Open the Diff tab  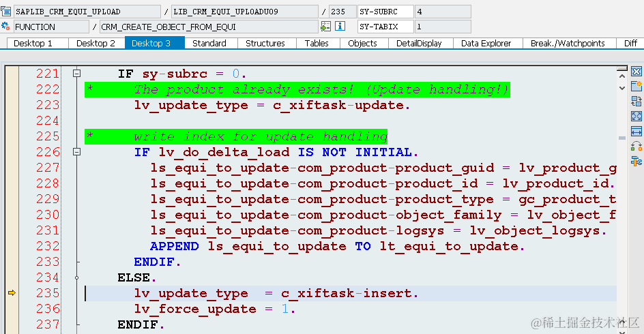630,43
